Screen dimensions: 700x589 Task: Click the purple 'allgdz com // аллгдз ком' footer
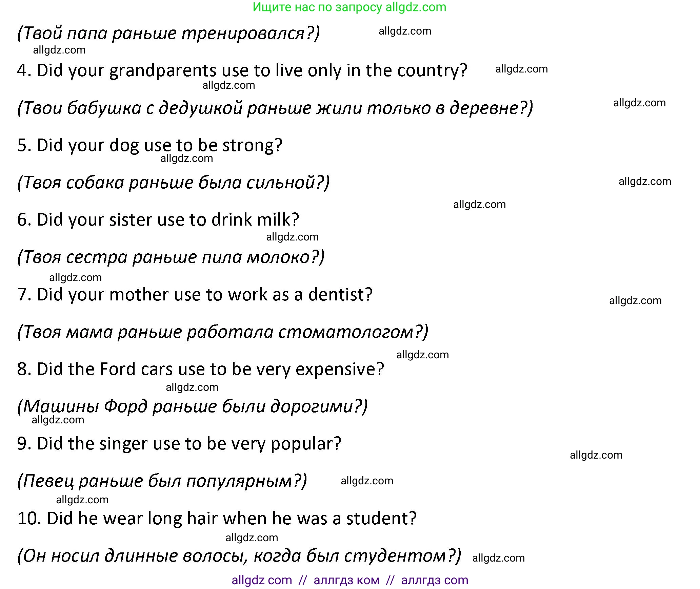pyautogui.click(x=349, y=580)
